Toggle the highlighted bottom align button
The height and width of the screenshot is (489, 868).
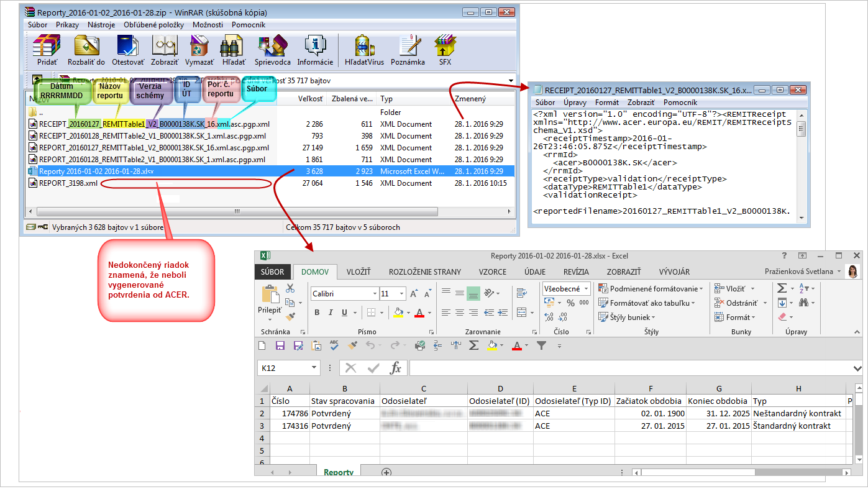pos(473,293)
